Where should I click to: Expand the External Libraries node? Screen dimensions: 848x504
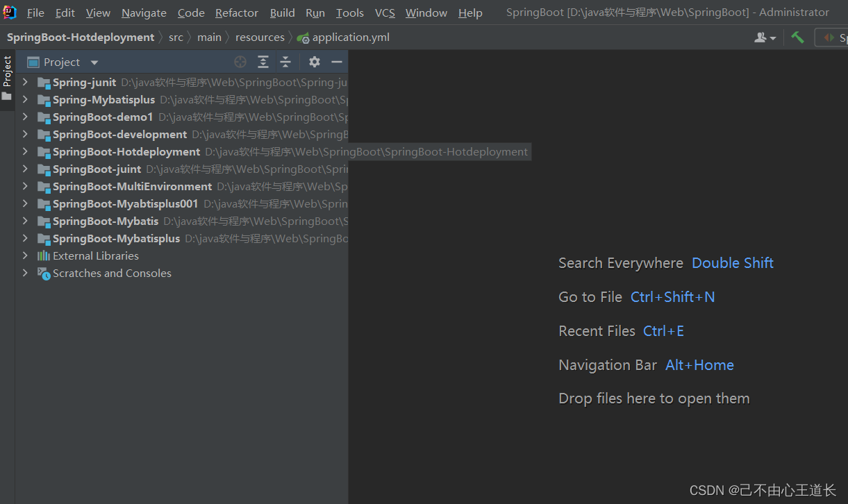pos(25,255)
